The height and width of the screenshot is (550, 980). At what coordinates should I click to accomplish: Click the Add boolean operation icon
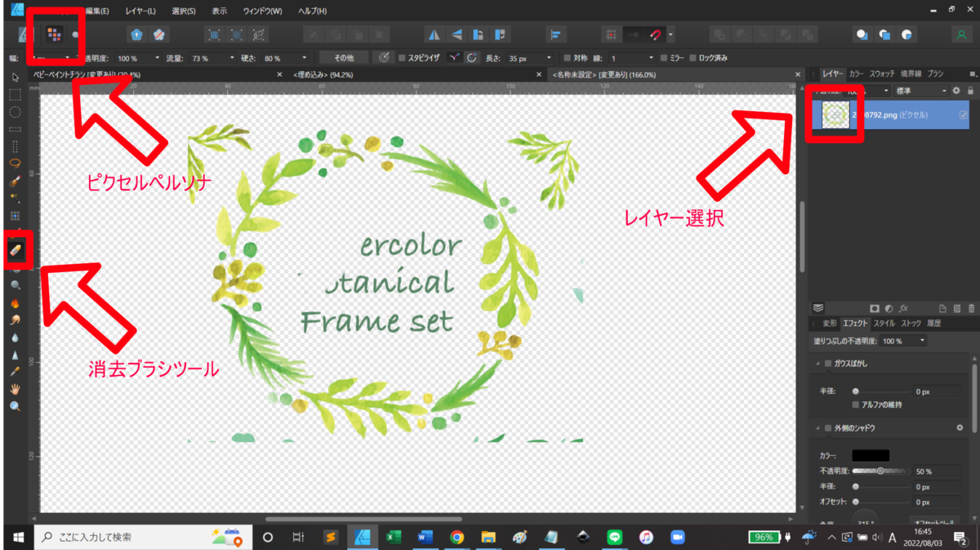pyautogui.click(x=719, y=35)
